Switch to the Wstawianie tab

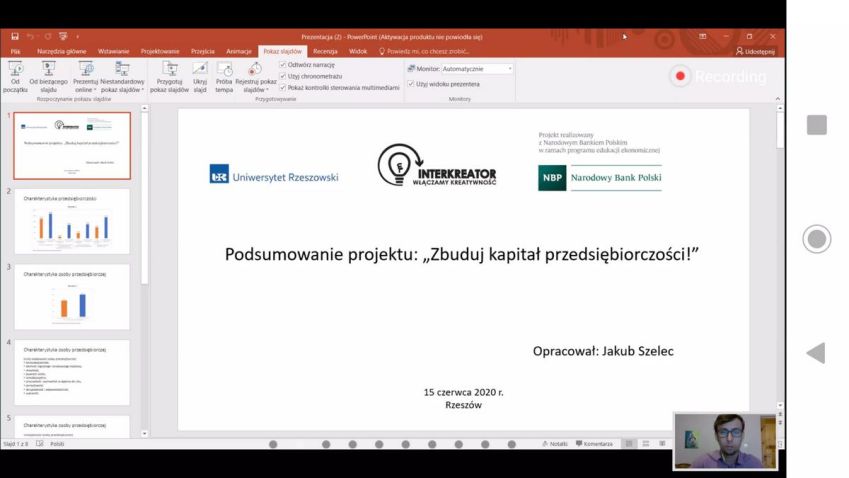(x=113, y=51)
